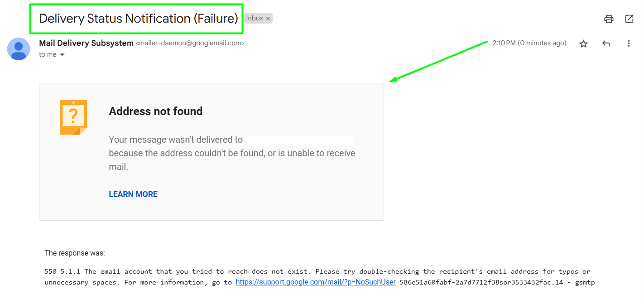Open the LEARN MORE link

pos(133,194)
